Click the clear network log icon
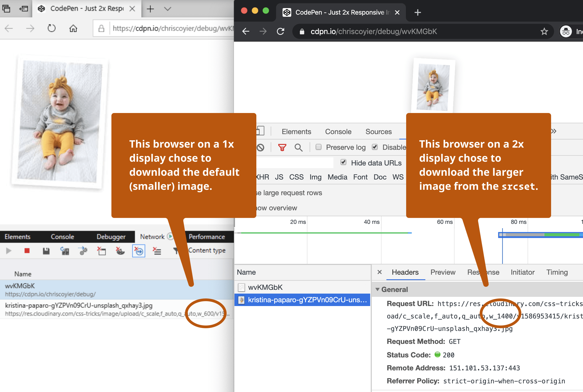The width and height of the screenshot is (583, 392). tap(260, 147)
